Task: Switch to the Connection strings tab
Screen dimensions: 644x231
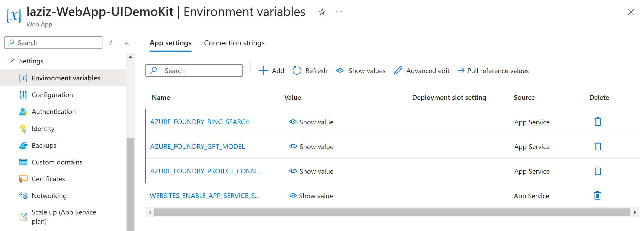Action: (x=234, y=43)
